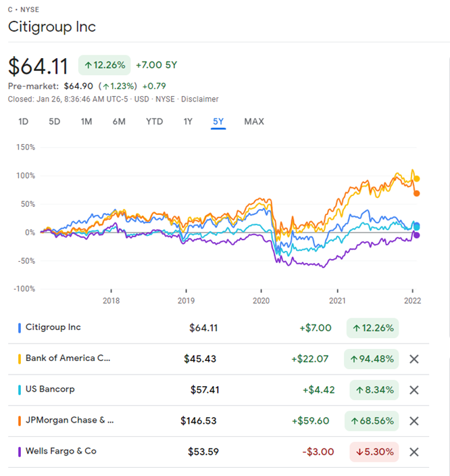Open the Bank of America listing
Viewport: 450px width, 476px height.
pyautogui.click(x=68, y=358)
